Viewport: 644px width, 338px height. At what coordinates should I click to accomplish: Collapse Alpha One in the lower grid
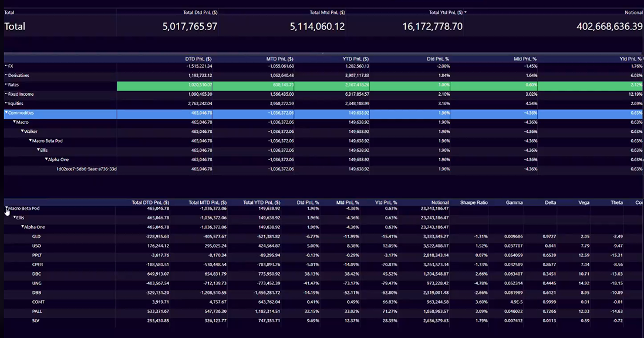pos(23,227)
